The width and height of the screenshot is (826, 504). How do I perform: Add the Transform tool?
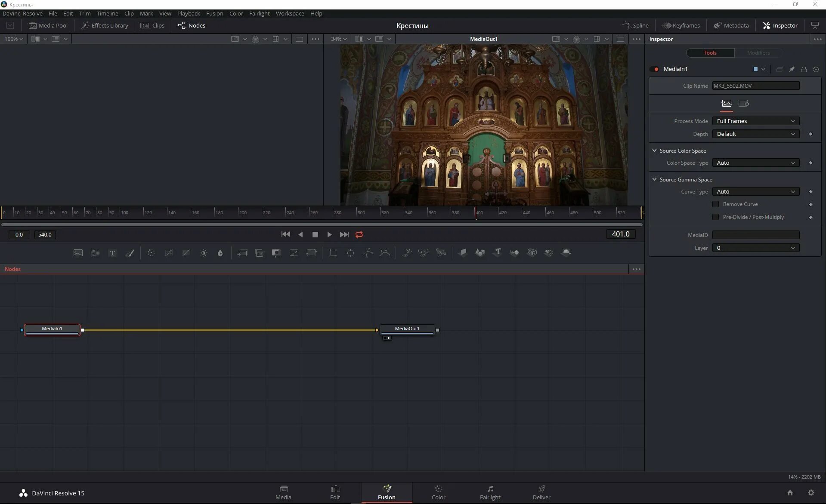311,253
